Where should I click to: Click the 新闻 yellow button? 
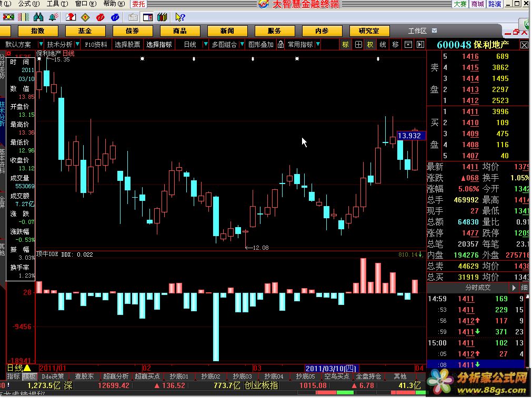pyautogui.click(x=227, y=31)
